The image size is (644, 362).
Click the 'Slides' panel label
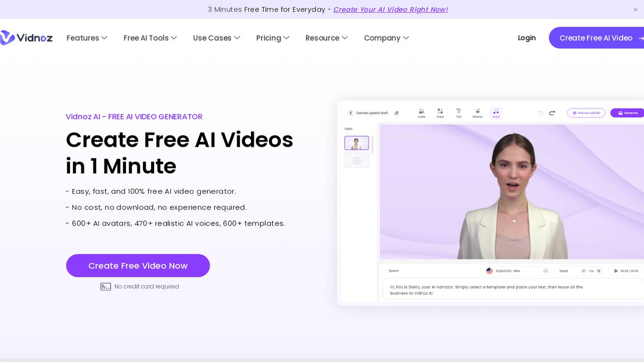pos(349,129)
